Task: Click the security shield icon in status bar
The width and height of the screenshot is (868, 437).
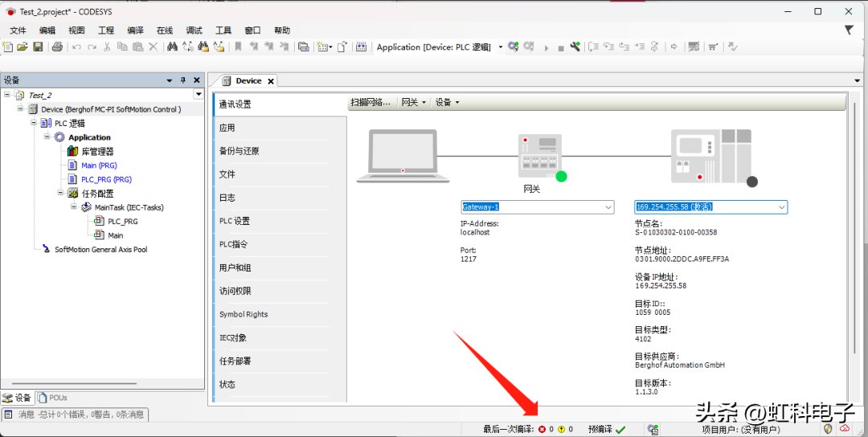Action: [828, 428]
